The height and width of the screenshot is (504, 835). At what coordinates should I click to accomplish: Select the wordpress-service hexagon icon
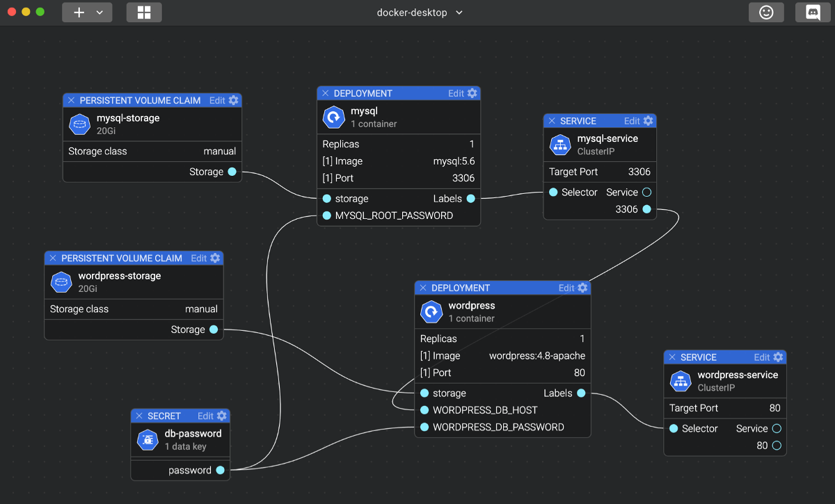[681, 382]
